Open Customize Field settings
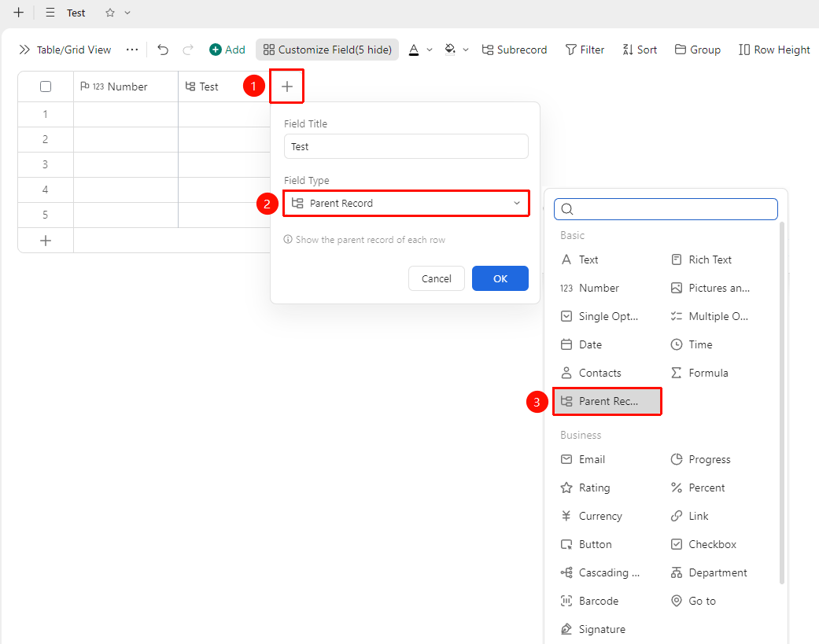The width and height of the screenshot is (819, 644). (327, 50)
